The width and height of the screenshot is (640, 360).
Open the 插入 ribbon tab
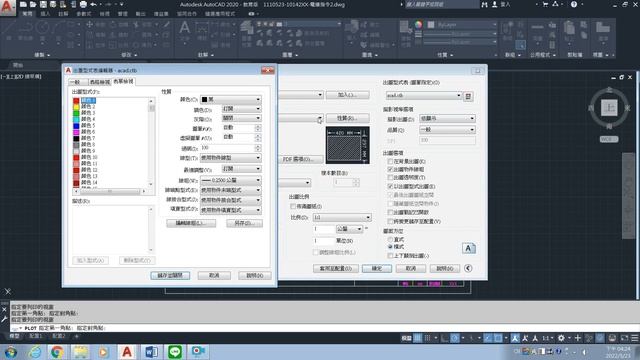(x=45, y=14)
